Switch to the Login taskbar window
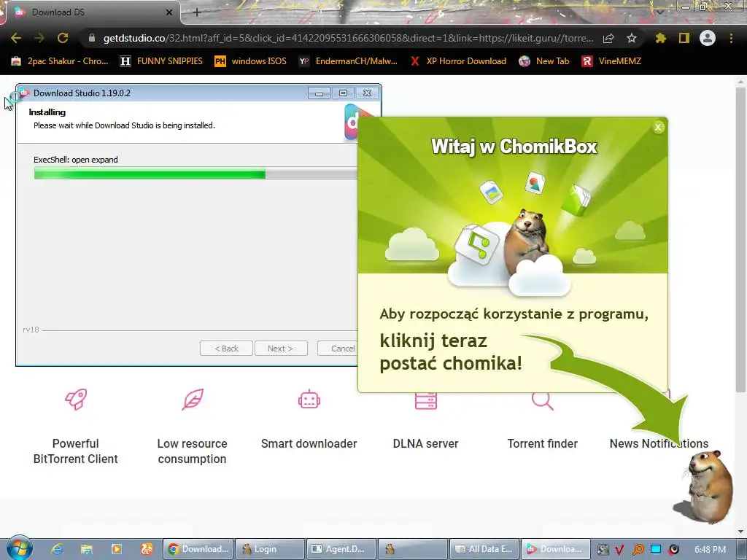The image size is (747, 560). [270, 549]
